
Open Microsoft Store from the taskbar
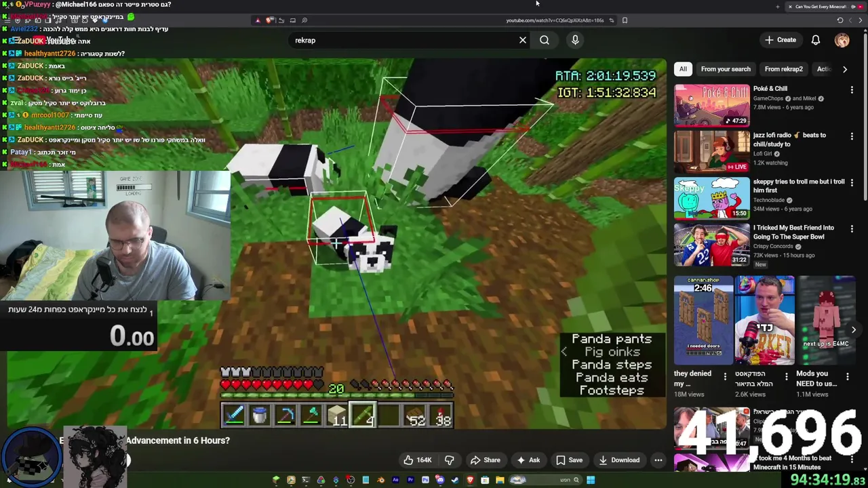pos(485,480)
